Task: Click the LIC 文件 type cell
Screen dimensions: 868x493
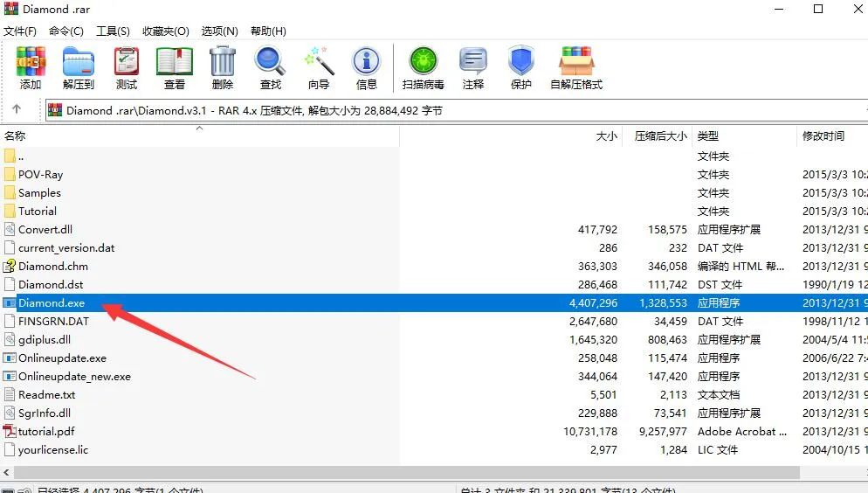Action: click(x=718, y=450)
